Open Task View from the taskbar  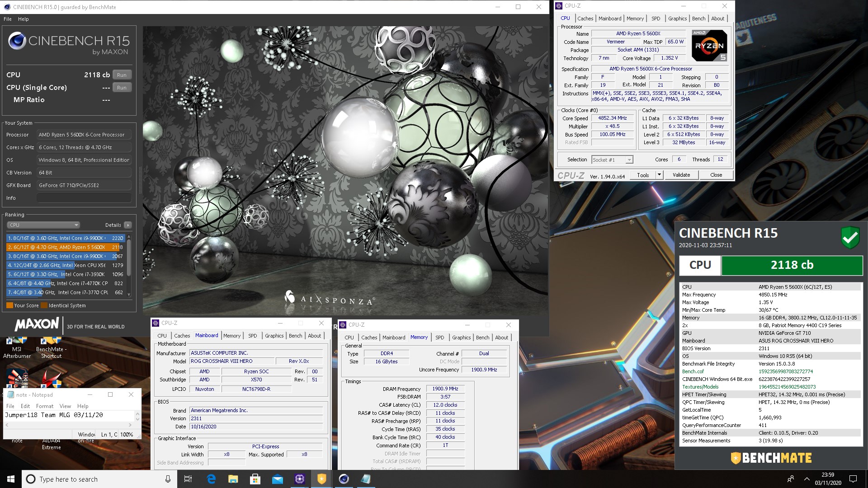[188, 479]
